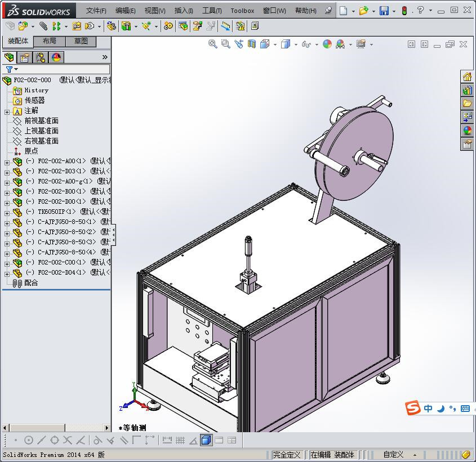
Task: Open the 视图(V) menu
Action: coord(155,11)
